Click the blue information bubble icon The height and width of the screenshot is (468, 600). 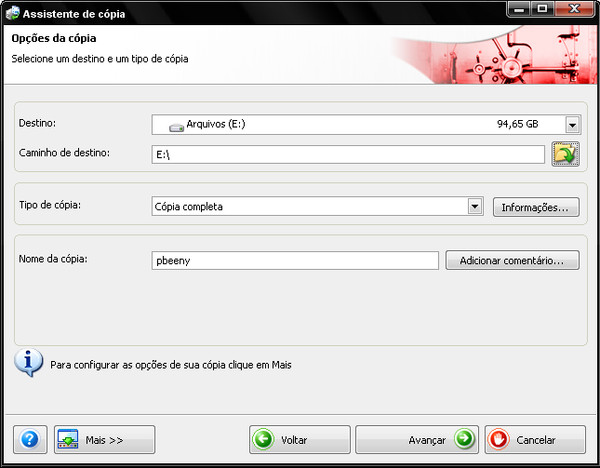coord(28,362)
